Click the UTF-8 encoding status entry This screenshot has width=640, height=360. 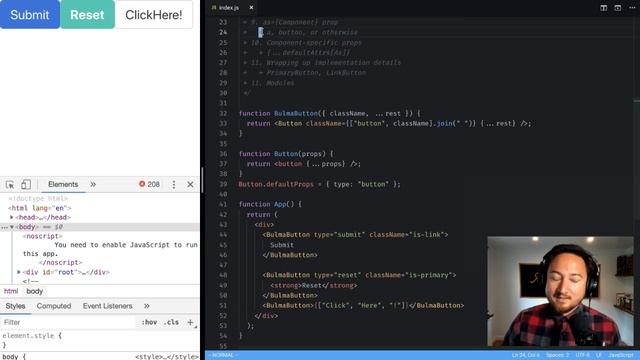click(582, 356)
